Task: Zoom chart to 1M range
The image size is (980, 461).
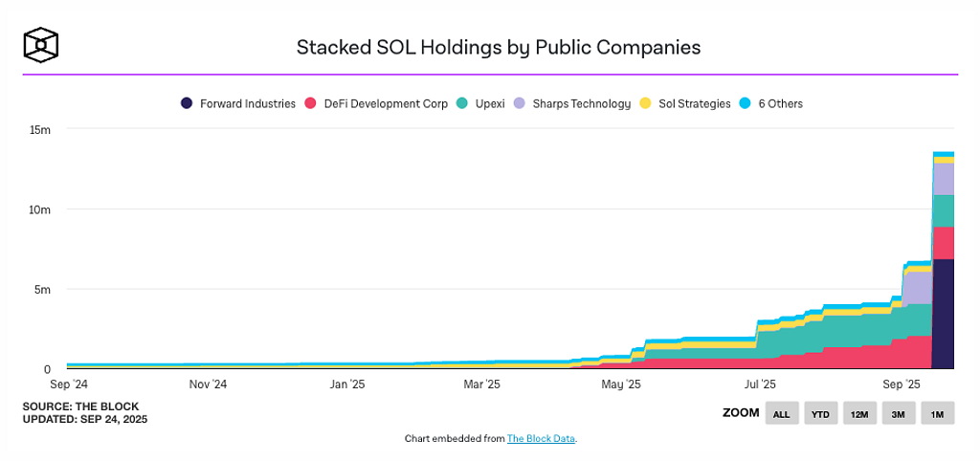Action: coord(936,413)
